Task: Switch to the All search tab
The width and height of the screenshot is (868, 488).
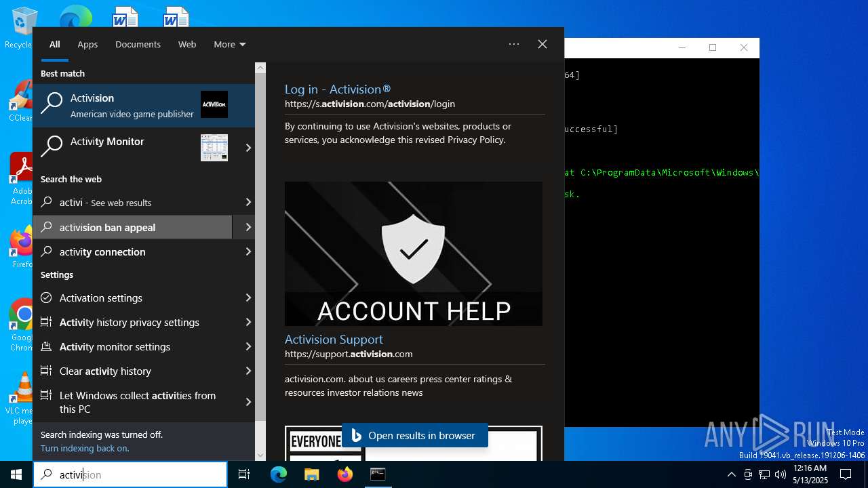Action: pos(55,44)
